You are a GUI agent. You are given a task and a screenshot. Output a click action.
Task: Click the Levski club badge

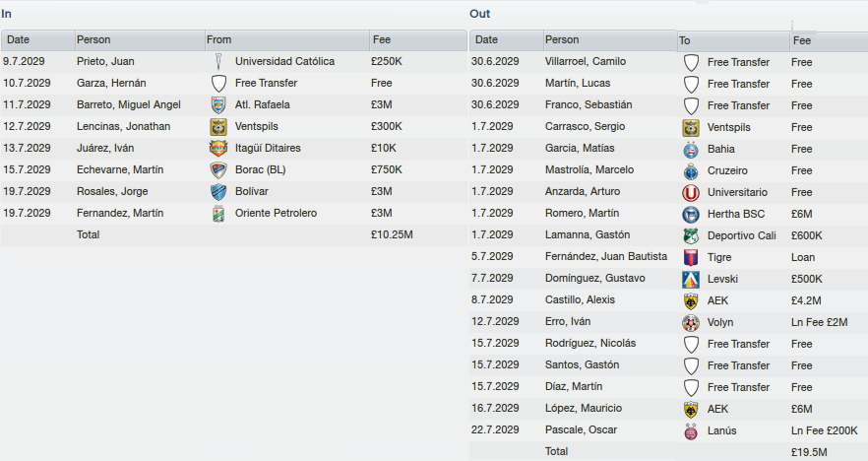tap(691, 280)
